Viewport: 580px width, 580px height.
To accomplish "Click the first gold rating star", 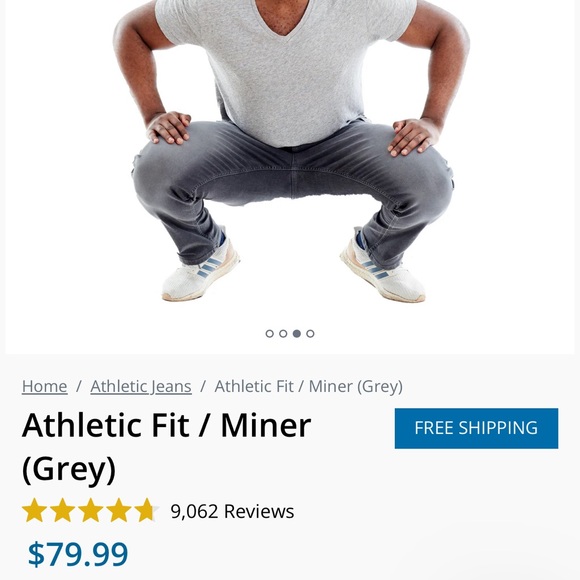I will pyautogui.click(x=34, y=510).
